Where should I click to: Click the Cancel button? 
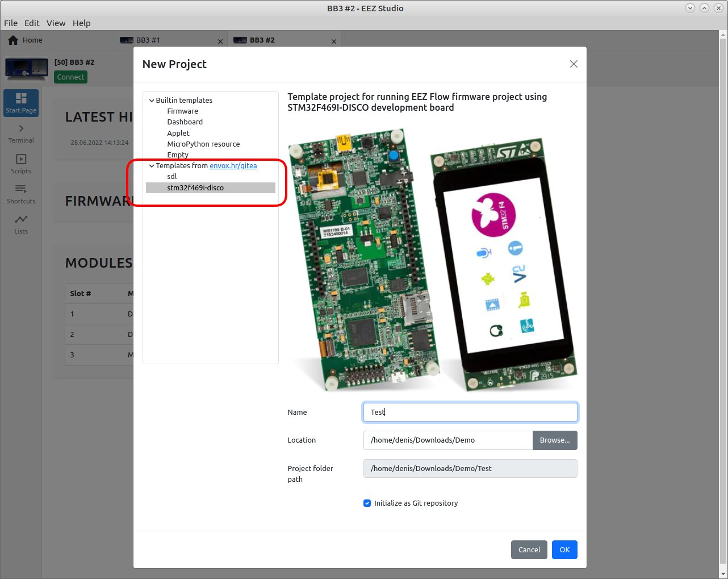(x=529, y=549)
